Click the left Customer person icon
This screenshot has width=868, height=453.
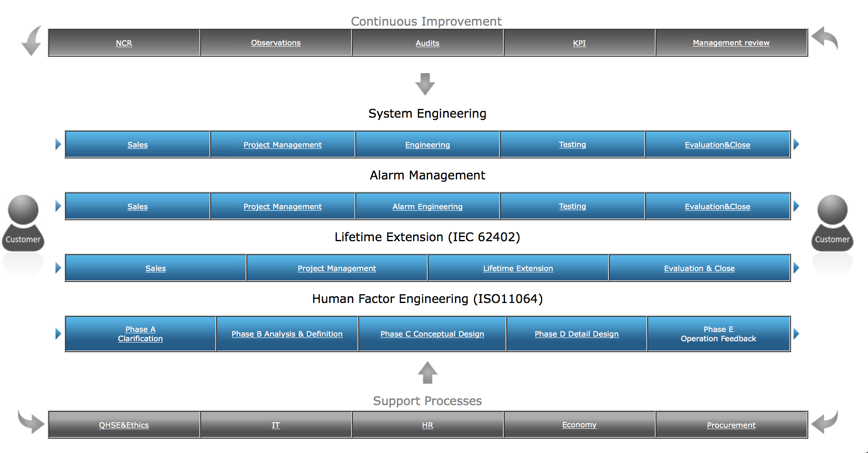(x=23, y=223)
